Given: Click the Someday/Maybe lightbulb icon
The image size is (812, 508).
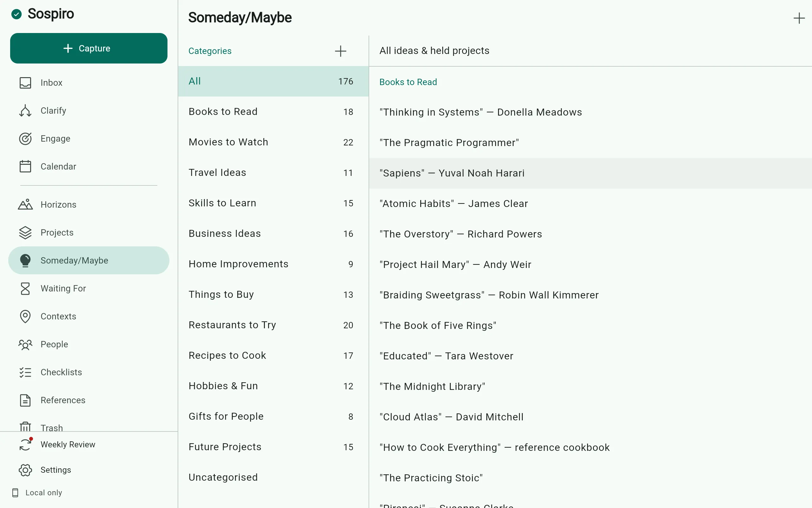Looking at the screenshot, I should pyautogui.click(x=25, y=260).
